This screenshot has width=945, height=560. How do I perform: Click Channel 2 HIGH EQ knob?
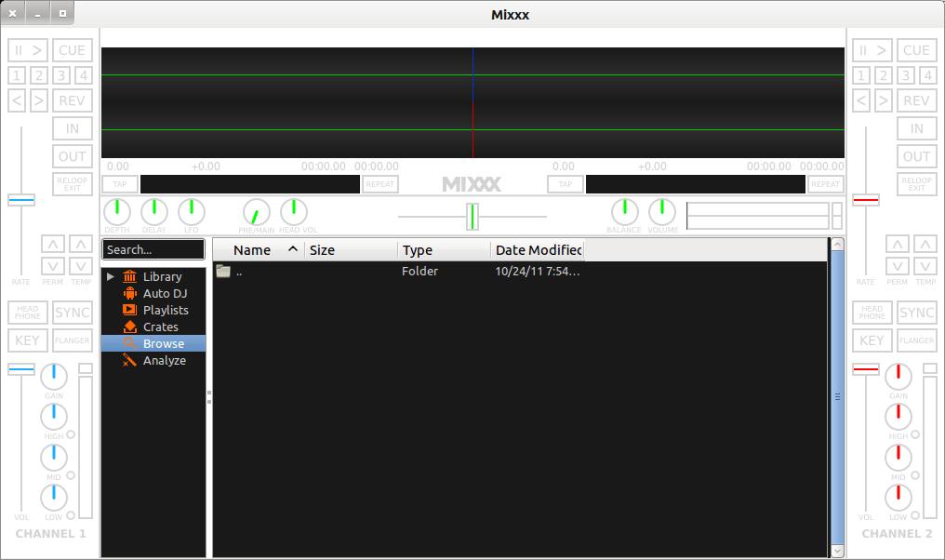(898, 417)
